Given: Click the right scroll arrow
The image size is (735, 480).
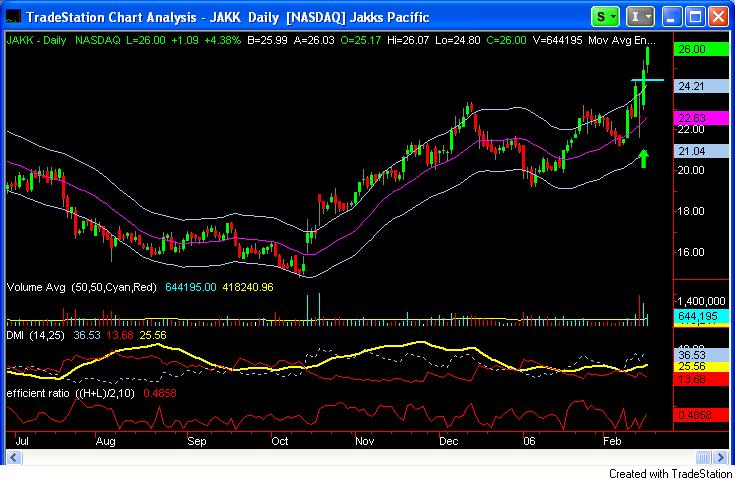Looking at the screenshot, I should (720, 457).
